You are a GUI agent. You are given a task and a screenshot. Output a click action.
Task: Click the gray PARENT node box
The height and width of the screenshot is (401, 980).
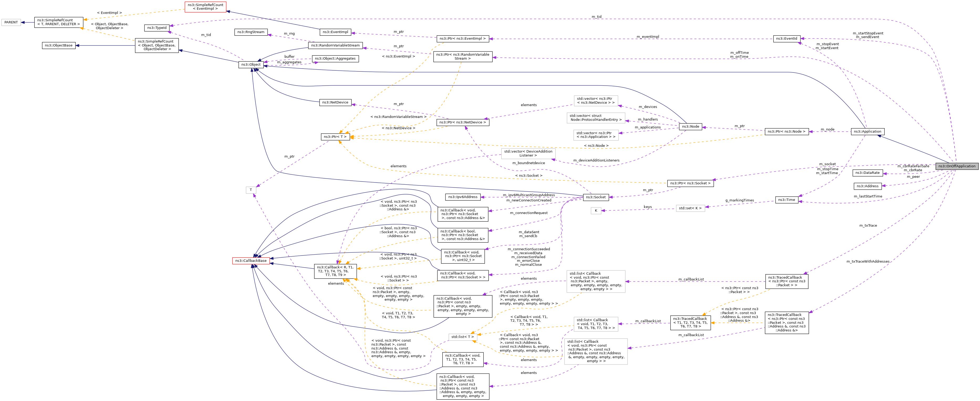pyautogui.click(x=11, y=22)
